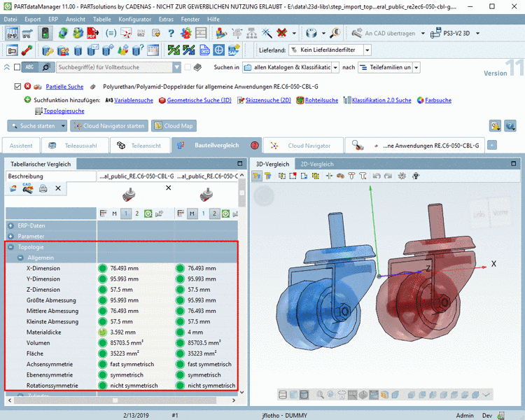This screenshot has height=420, width=525.
Task: Switch to the Teileauswahl tab
Action: coord(76,146)
